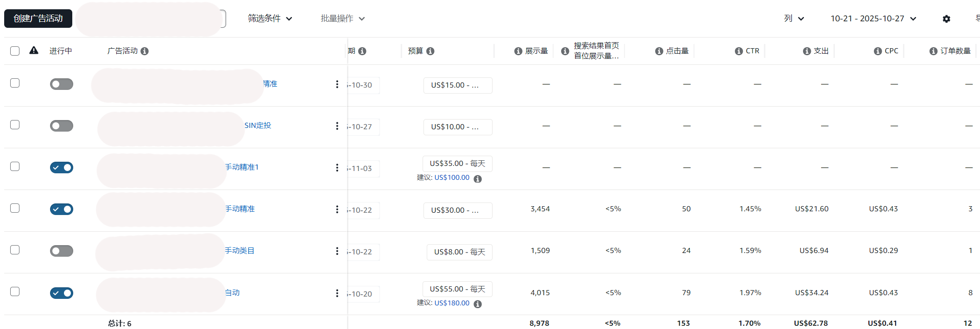Enable the 手动类目 campaign switch
Viewport: 980px width, 329px height.
pos(62,251)
